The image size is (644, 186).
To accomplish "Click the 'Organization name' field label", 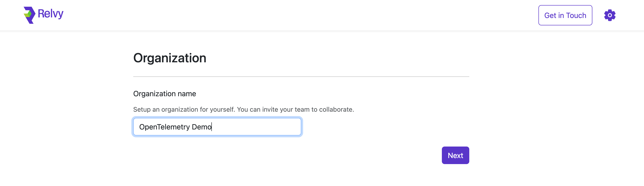I will coord(165,94).
